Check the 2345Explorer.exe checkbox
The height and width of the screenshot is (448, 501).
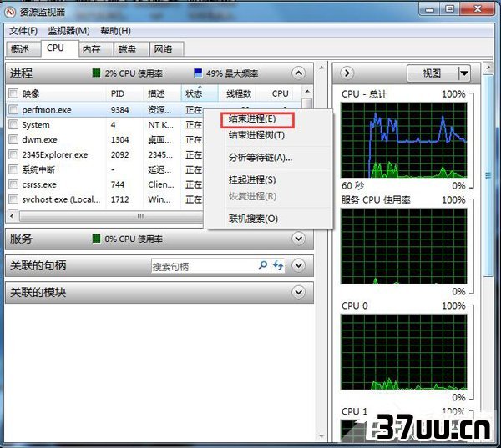13,154
